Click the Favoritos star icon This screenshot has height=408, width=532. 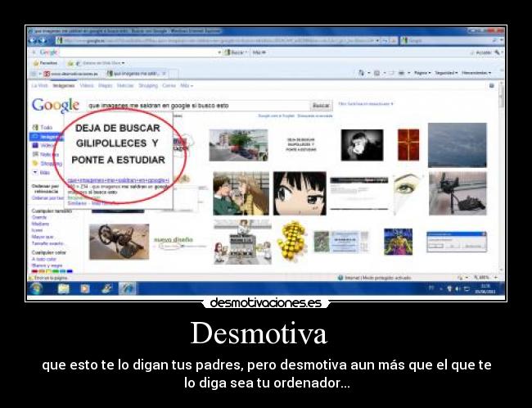pyautogui.click(x=36, y=63)
